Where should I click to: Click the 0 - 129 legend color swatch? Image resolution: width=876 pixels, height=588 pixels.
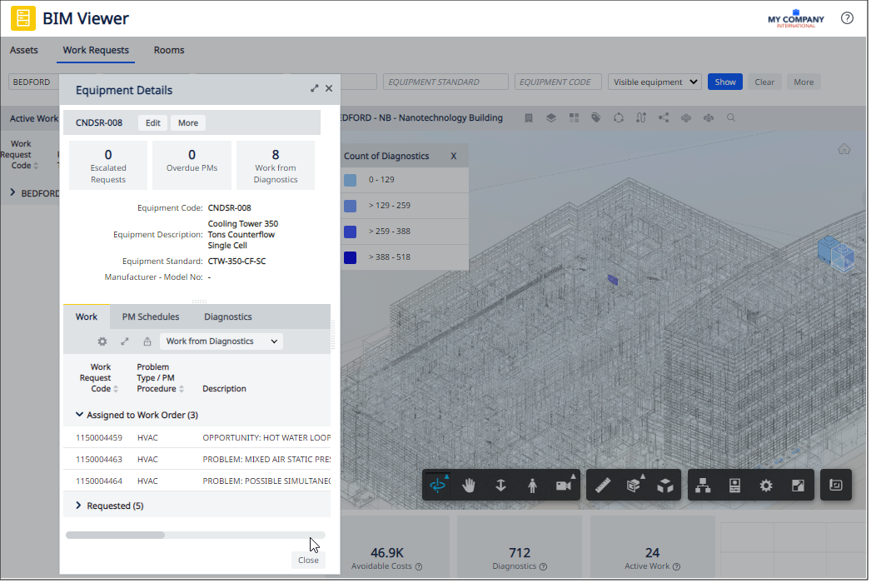click(351, 181)
